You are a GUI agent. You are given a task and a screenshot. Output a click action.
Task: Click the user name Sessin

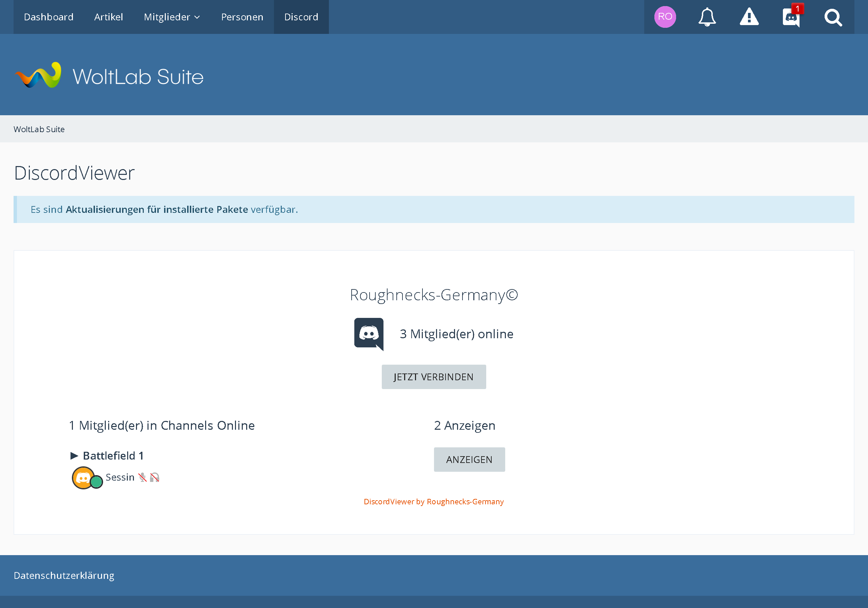coord(120,477)
